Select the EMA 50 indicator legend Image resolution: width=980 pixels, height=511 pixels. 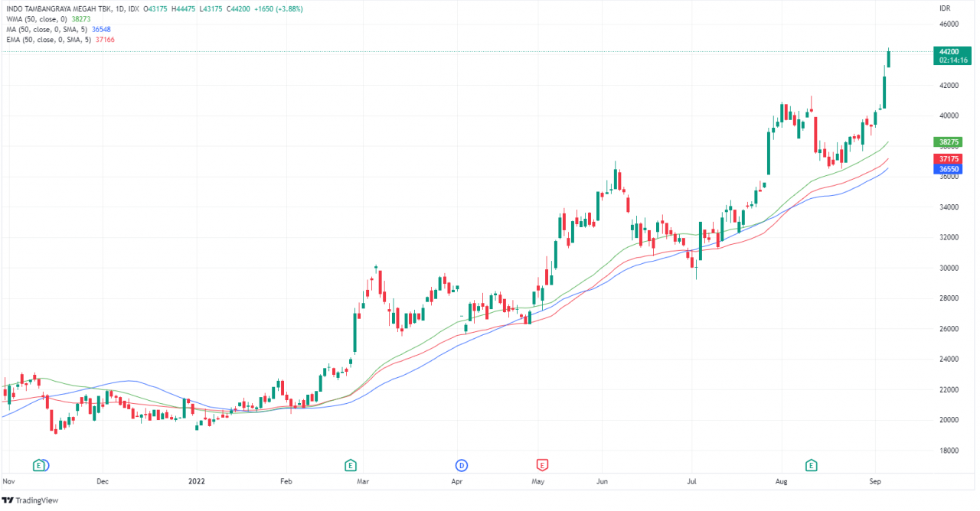53,39
